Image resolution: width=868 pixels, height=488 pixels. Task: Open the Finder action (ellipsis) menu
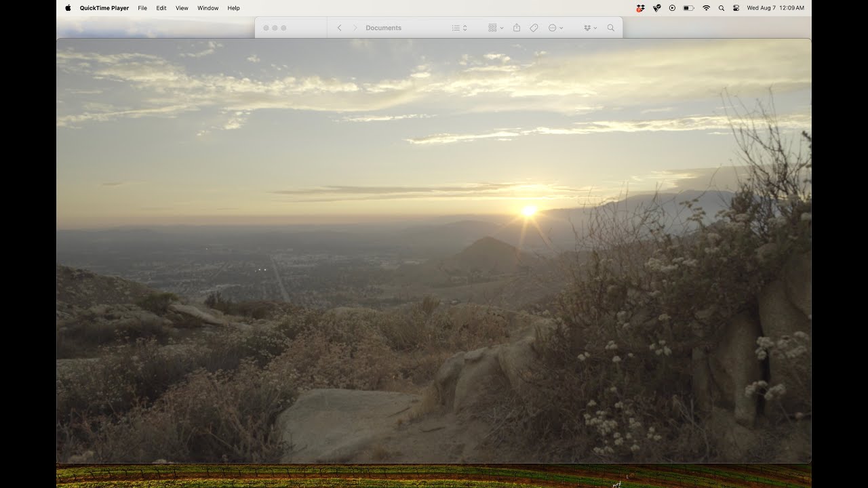click(555, 28)
